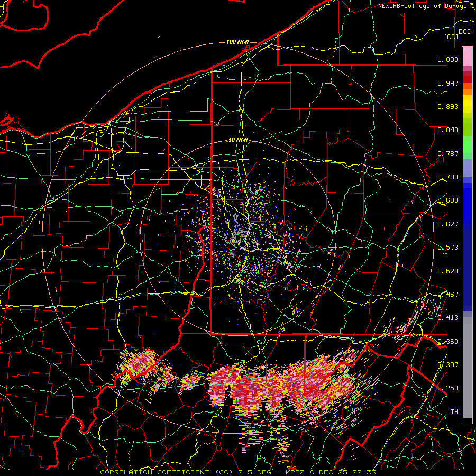476x476 pixels.
Task: Click the 100 NMI range ring label
Action: pyautogui.click(x=237, y=42)
